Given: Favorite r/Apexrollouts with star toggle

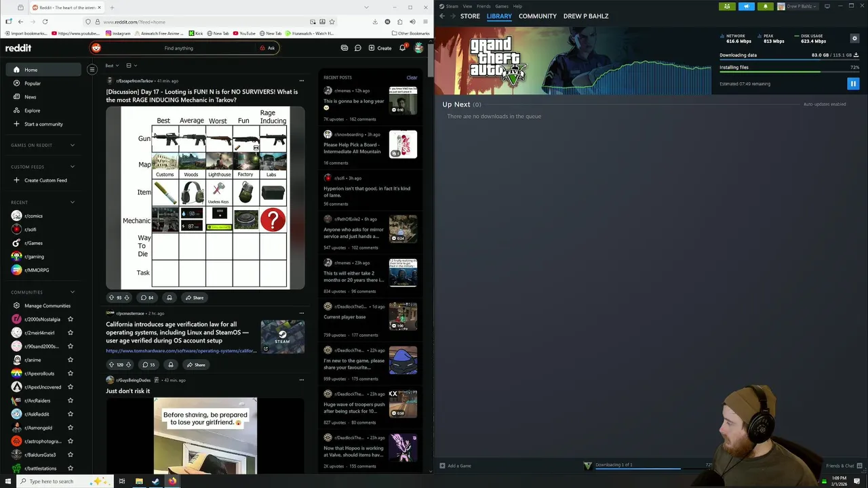Looking at the screenshot, I should tap(71, 373).
